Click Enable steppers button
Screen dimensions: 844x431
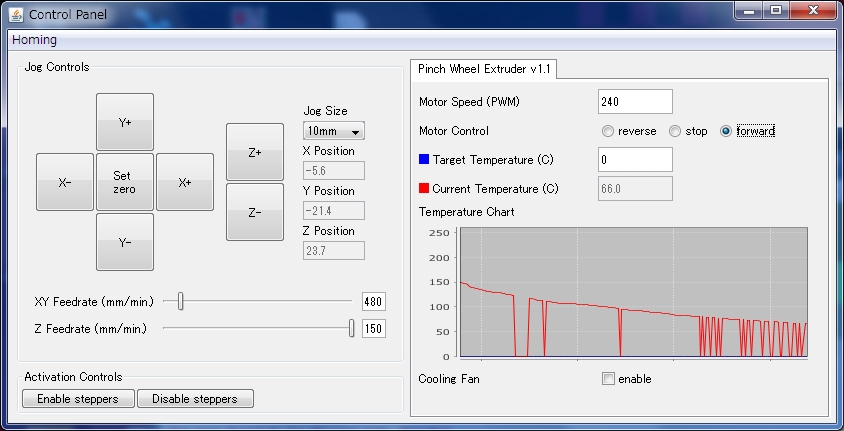click(x=78, y=399)
